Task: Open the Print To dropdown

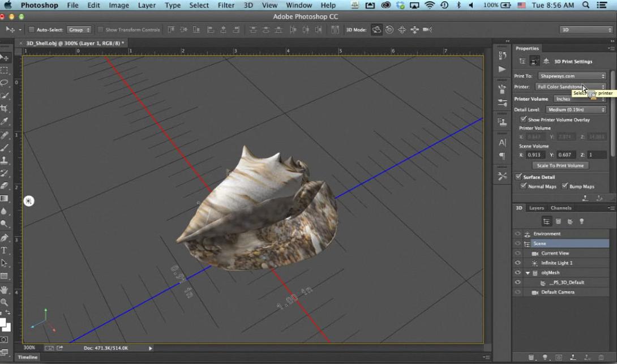Action: pos(572,75)
